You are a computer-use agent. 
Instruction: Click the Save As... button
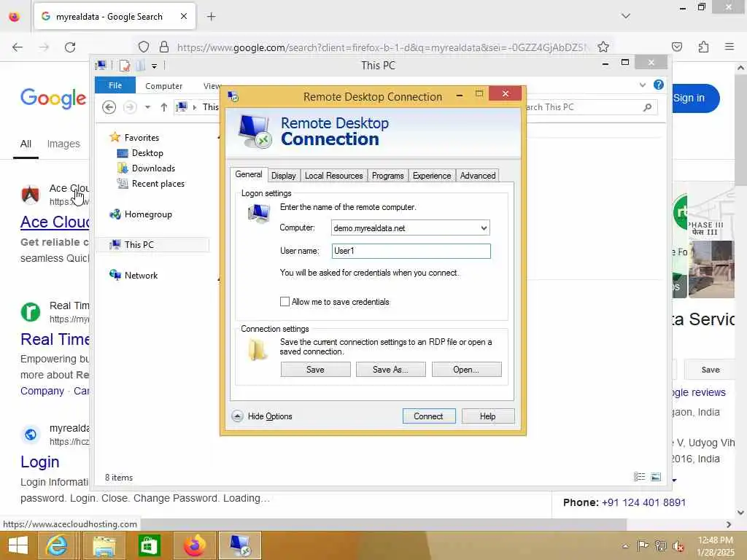[391, 370]
